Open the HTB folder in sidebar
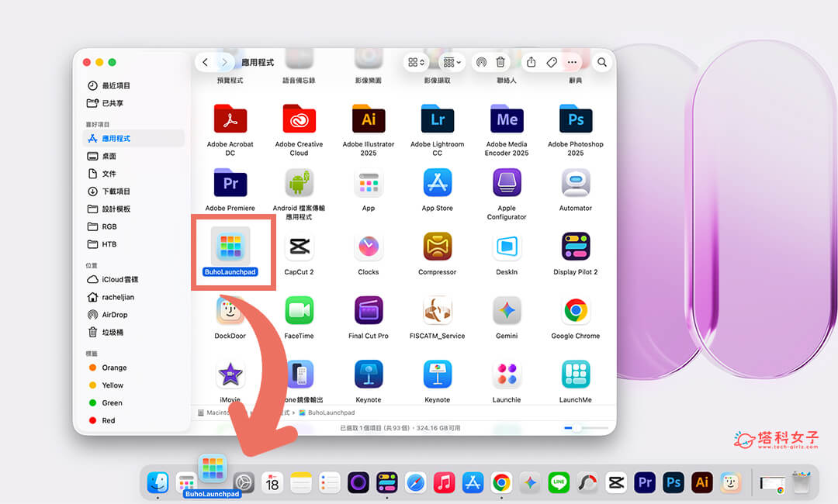838x504 pixels. [x=133, y=244]
